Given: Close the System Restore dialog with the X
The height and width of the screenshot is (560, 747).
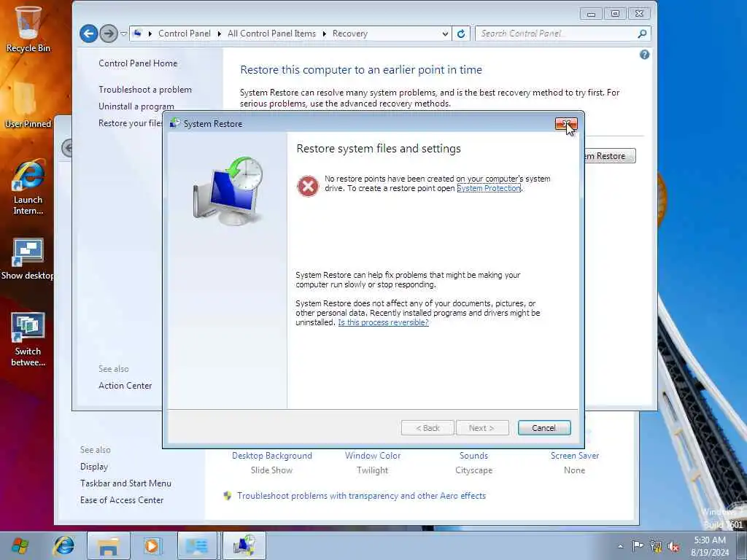Looking at the screenshot, I should point(566,124).
